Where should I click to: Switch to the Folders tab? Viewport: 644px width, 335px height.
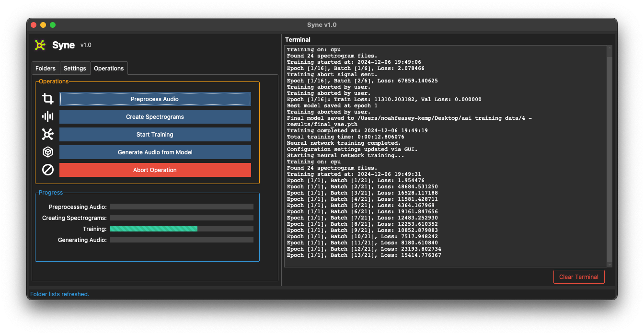(46, 68)
